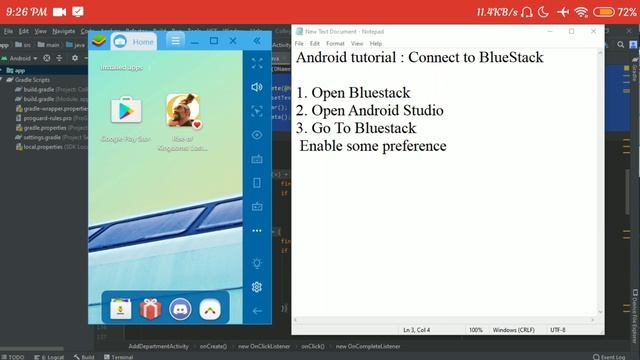Open the three-dots more options in BlueStacks sidebar
Viewport: 640px width, 360px height.
tap(257, 231)
